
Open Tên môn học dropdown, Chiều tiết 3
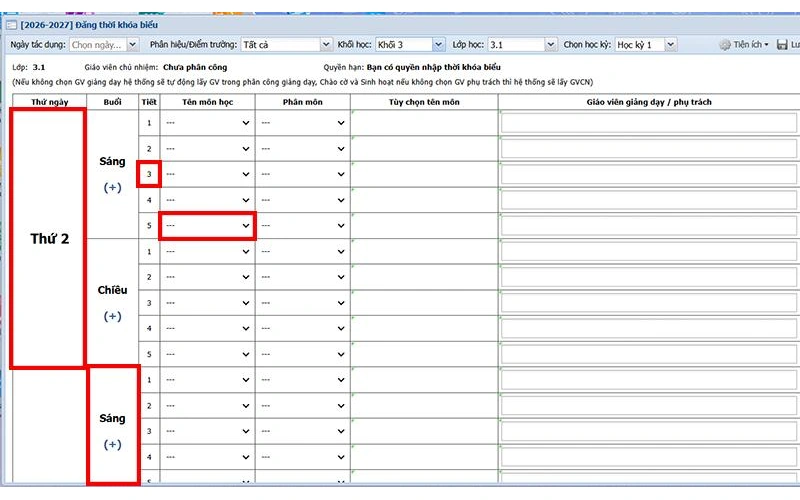208,303
